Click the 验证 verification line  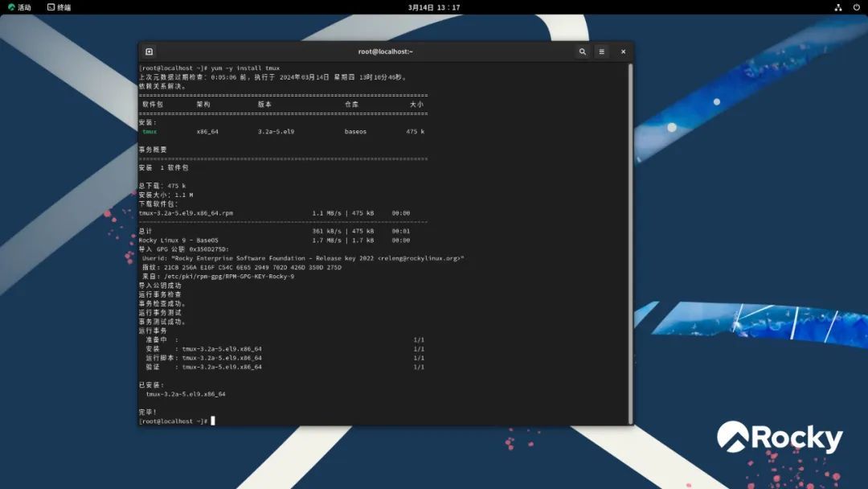(285, 368)
